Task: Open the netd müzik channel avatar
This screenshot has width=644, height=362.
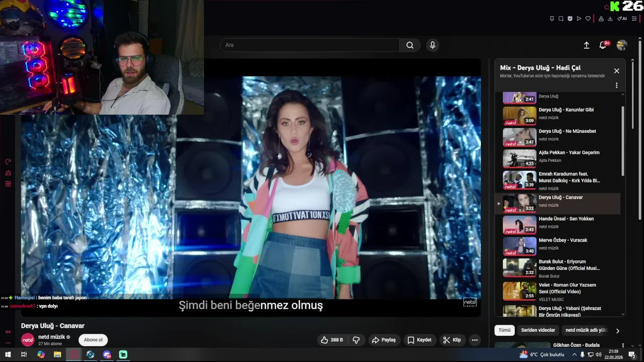Action: point(28,340)
